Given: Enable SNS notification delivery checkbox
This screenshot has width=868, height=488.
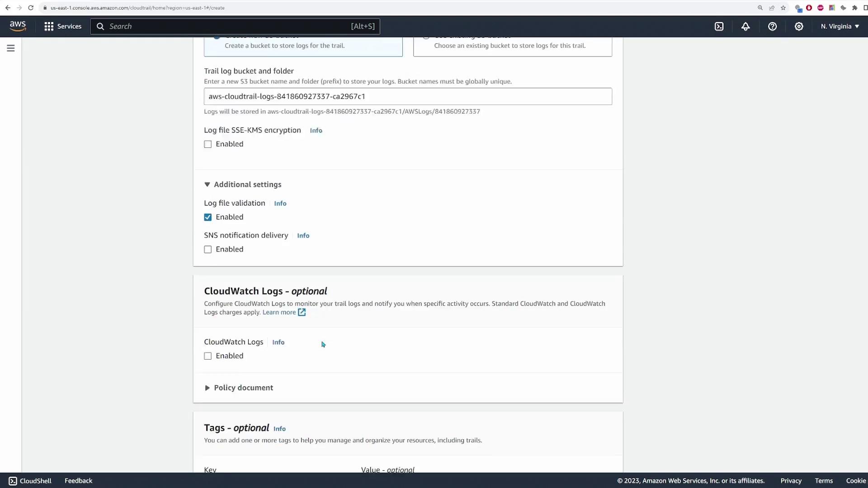Looking at the screenshot, I should [208, 249].
